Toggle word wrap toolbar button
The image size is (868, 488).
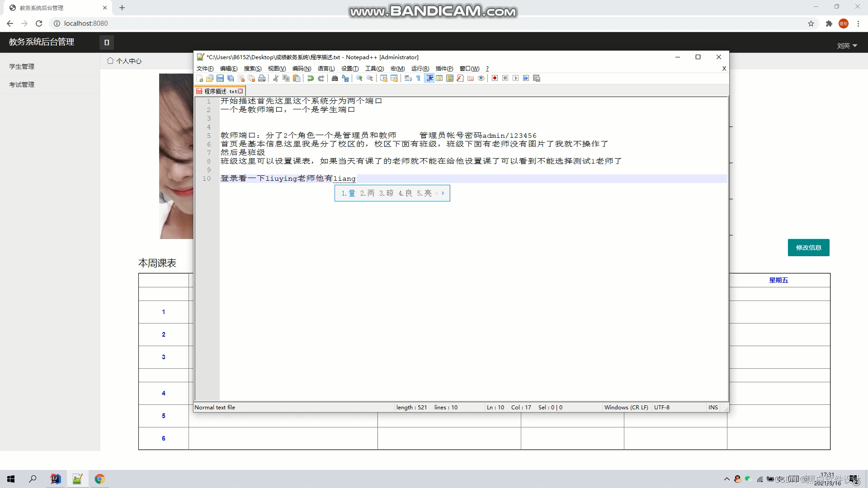408,78
